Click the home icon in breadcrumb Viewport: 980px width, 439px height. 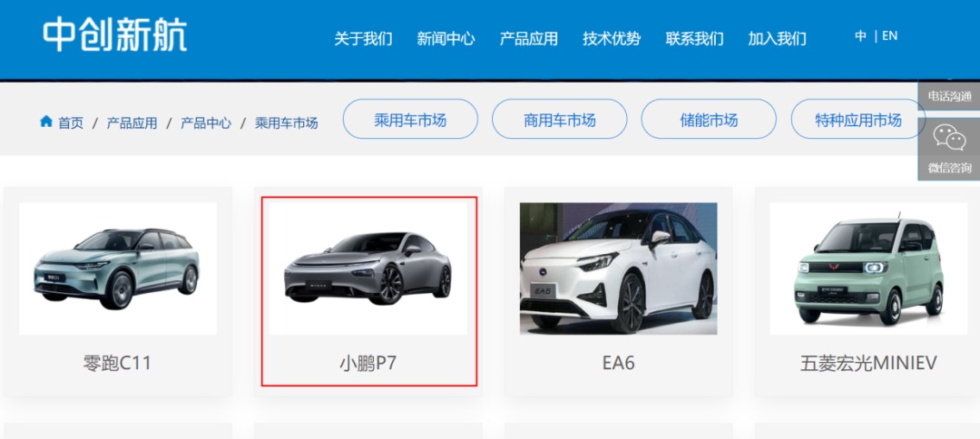tap(45, 122)
